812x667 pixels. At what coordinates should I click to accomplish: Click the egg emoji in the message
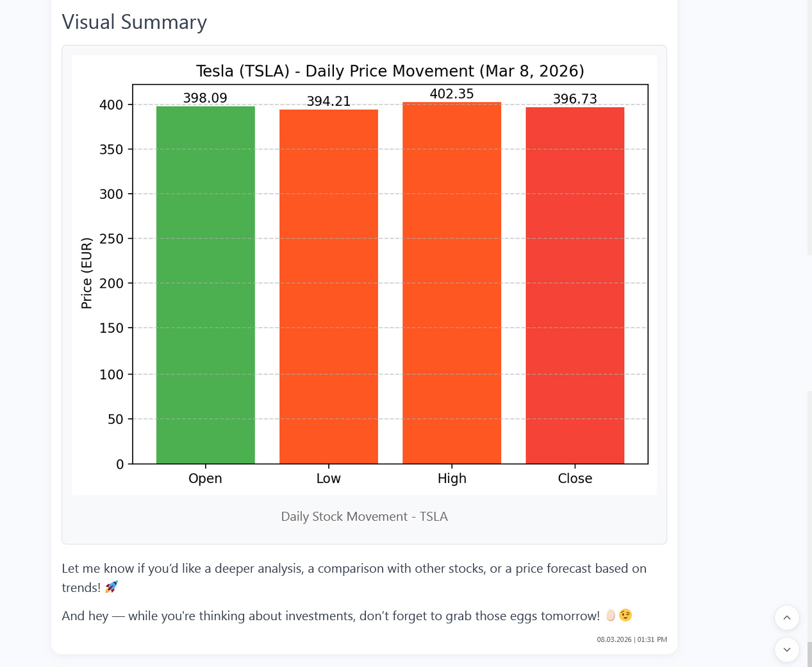point(611,616)
